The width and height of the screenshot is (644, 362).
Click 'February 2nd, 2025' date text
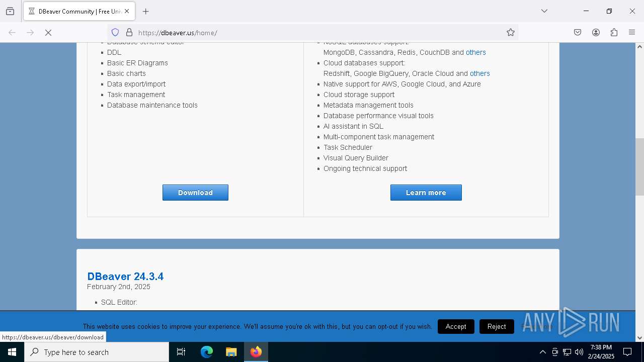119,287
